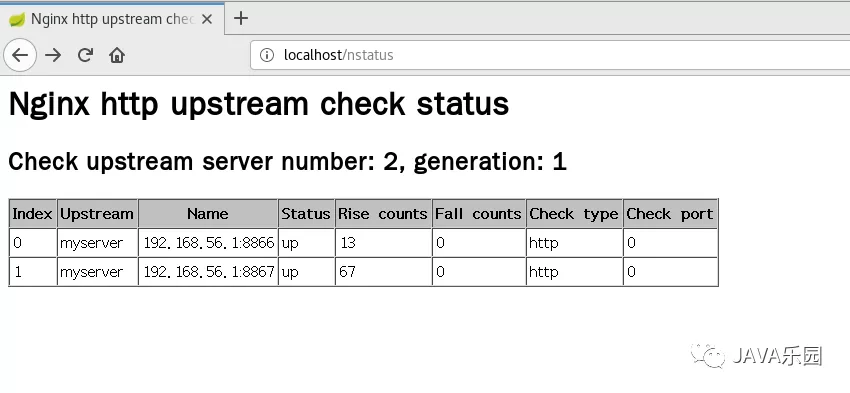Click the Rise counts column header

pos(383,214)
